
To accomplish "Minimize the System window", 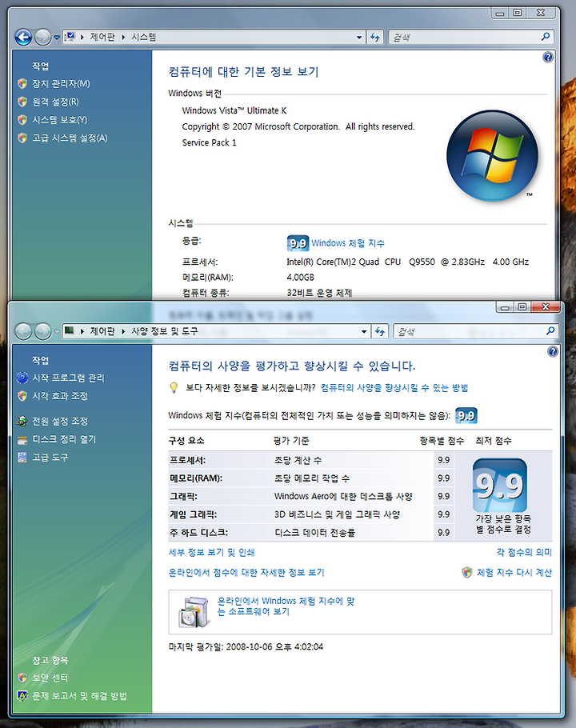I will click(x=499, y=13).
